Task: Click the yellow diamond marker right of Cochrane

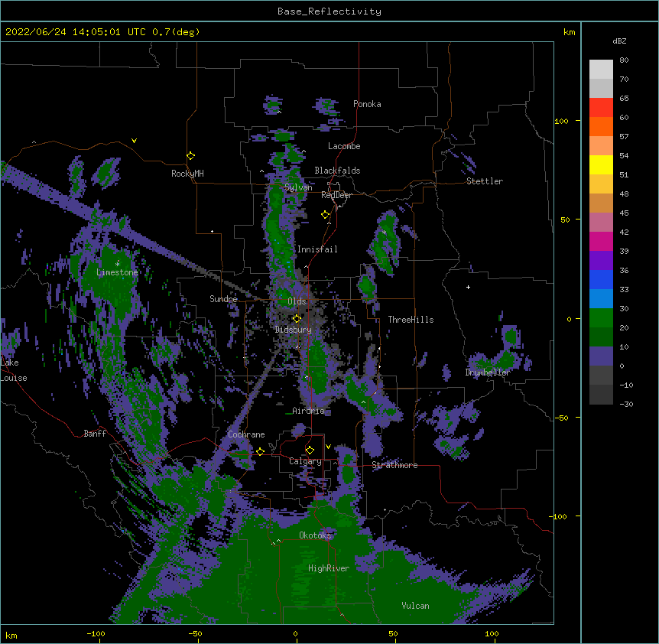Action: [x=260, y=451]
